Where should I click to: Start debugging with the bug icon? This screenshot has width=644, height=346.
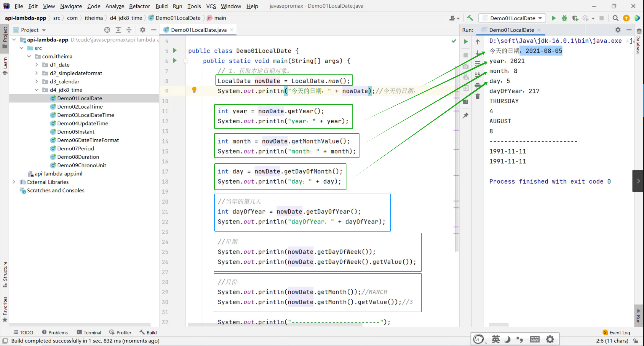point(564,18)
